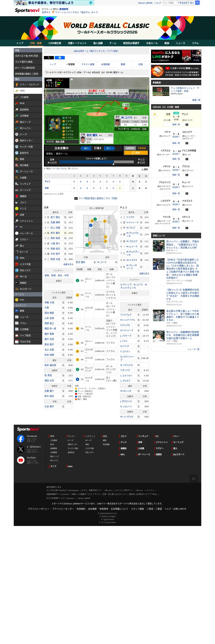Viewport: 215px width, 644px height.
Task: Click orange 更新 refresh button
Action: click(x=136, y=153)
